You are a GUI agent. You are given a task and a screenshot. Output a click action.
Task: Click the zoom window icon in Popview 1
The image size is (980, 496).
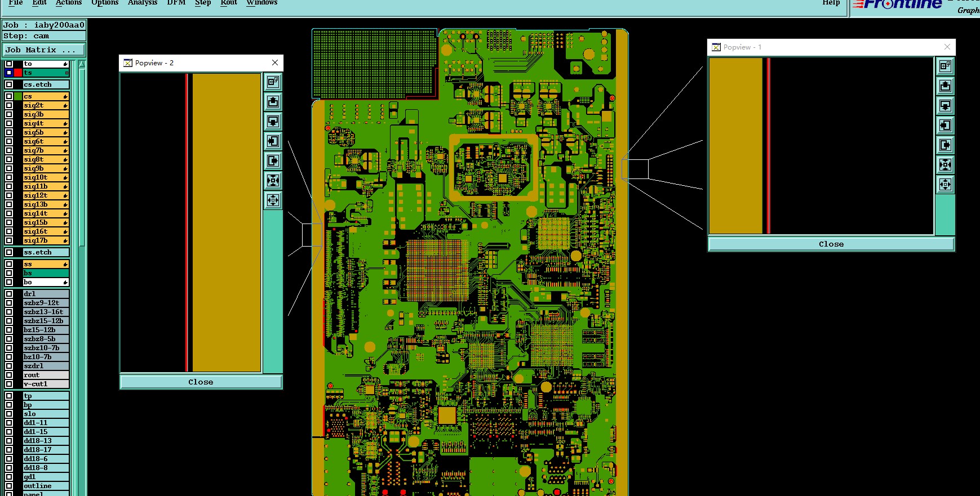[945, 66]
